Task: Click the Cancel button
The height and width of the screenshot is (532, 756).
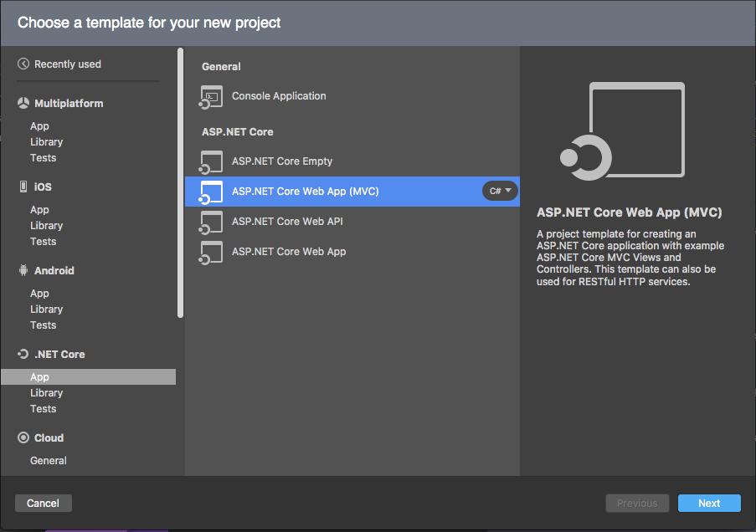Action: pos(43,503)
